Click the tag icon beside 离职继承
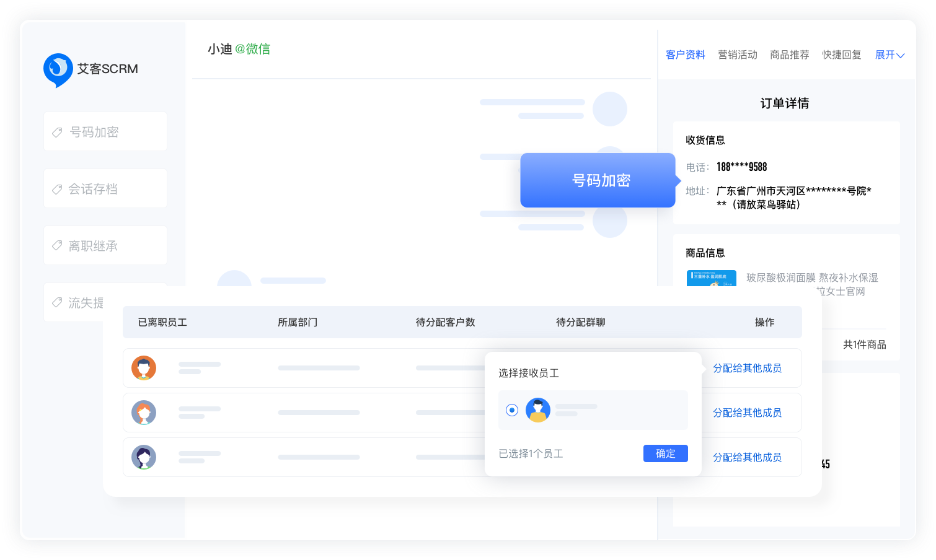This screenshot has height=560, width=936. tap(57, 246)
